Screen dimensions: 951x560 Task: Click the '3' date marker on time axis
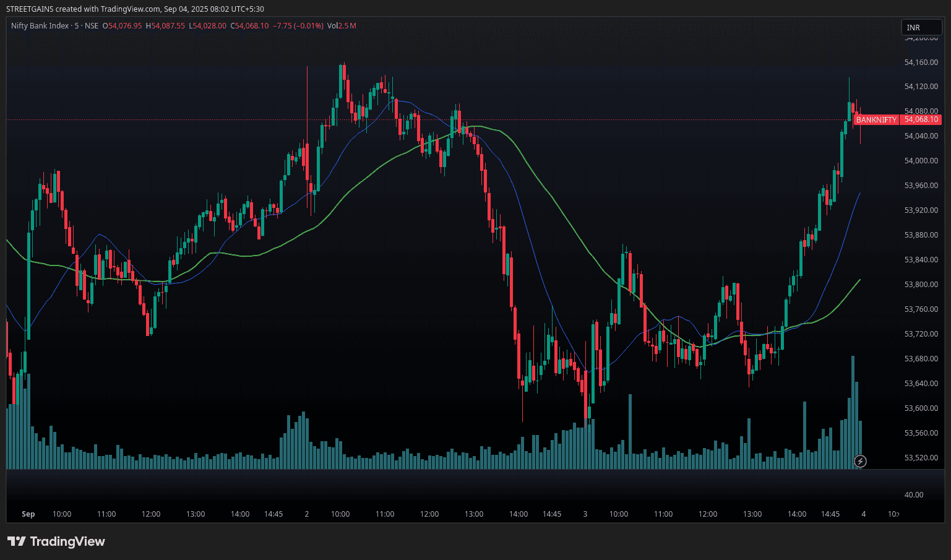585,514
